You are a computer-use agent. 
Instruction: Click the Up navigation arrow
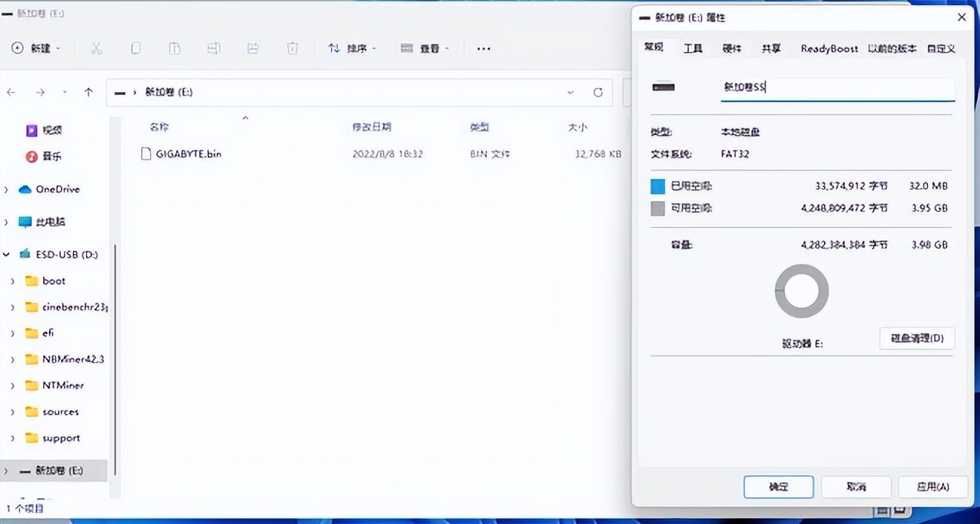88,92
